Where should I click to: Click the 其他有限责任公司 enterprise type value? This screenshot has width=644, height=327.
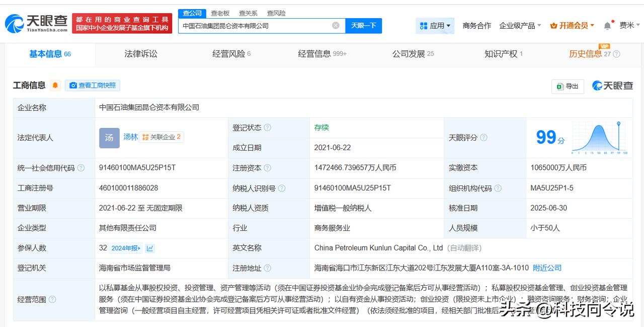coord(128,228)
